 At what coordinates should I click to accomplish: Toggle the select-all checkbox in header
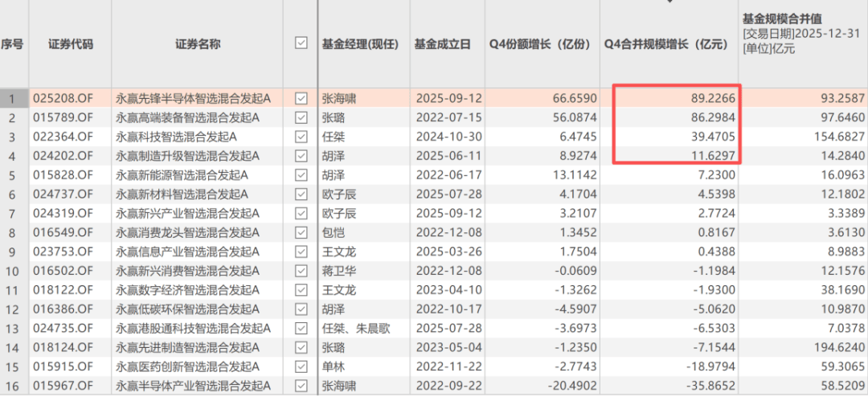pyautogui.click(x=301, y=43)
